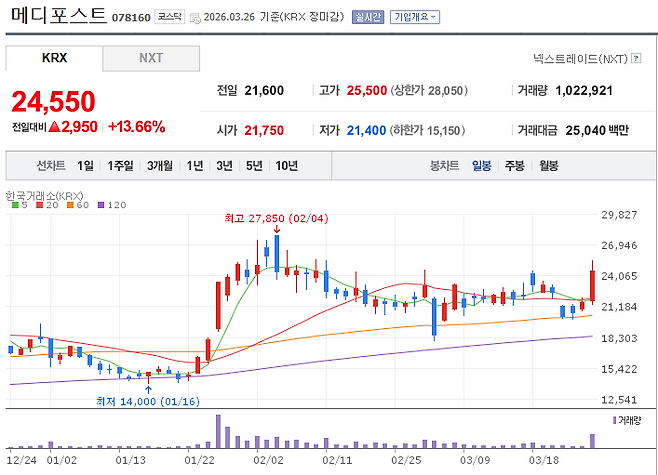658x475 pixels.
Task: Click the orange 60-day moving average legend swatch
Action: [x=70, y=205]
